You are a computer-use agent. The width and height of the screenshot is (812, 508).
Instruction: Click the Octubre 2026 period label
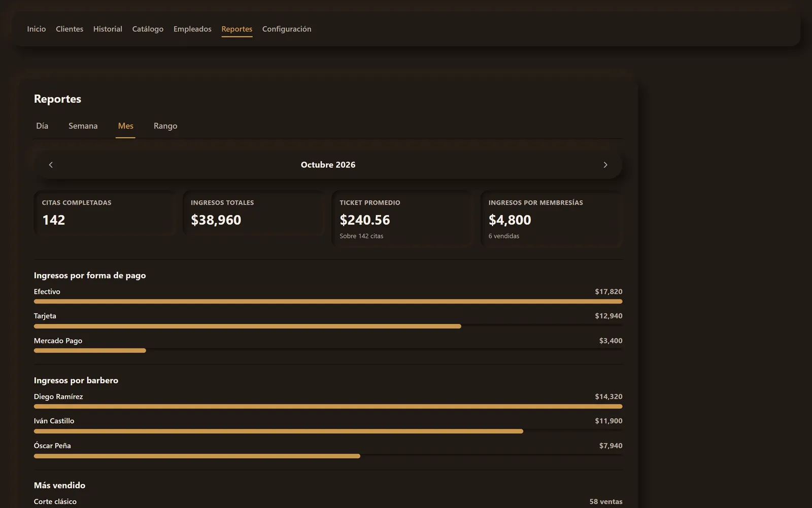click(x=328, y=165)
